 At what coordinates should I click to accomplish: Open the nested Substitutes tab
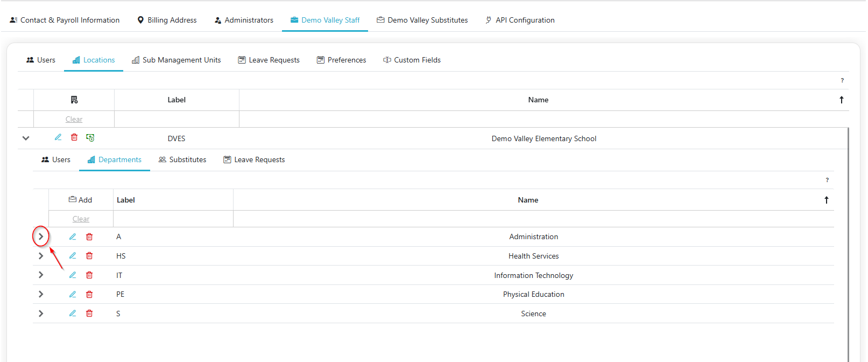[x=182, y=160]
